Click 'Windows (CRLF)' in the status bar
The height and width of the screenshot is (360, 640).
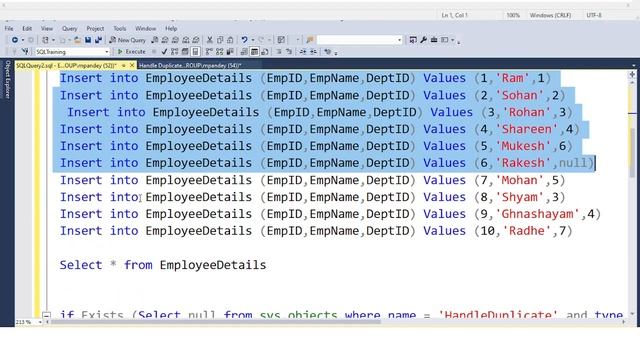550,15
